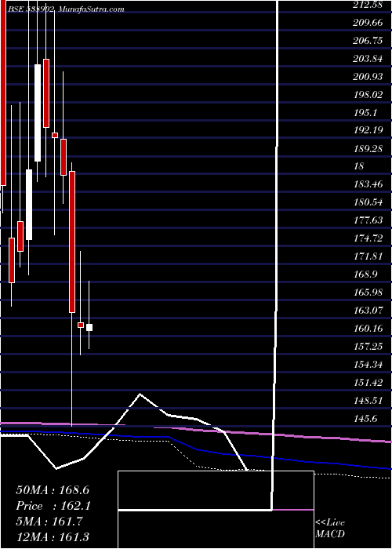Click the MunafaSutra.com watermark title
The width and height of the screenshot is (392, 549).
point(91,9)
